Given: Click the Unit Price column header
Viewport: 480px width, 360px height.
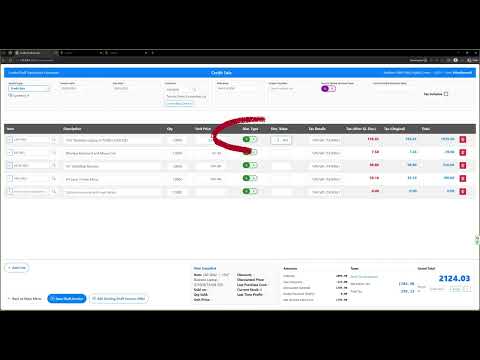Looking at the screenshot, I should point(203,129).
